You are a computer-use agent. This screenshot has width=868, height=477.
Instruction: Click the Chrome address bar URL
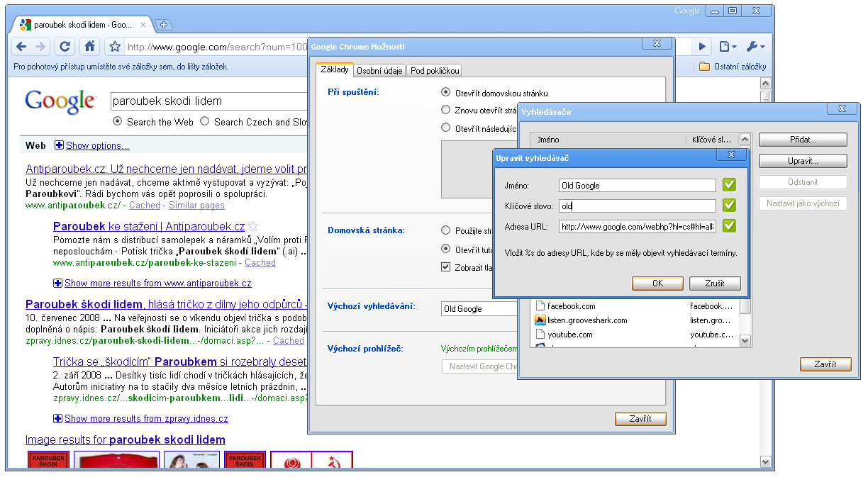[217, 47]
